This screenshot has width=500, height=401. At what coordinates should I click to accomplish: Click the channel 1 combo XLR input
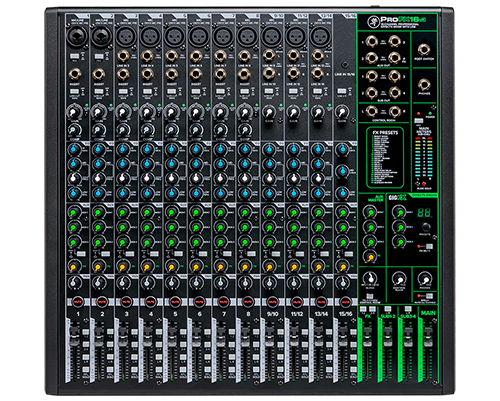point(76,36)
